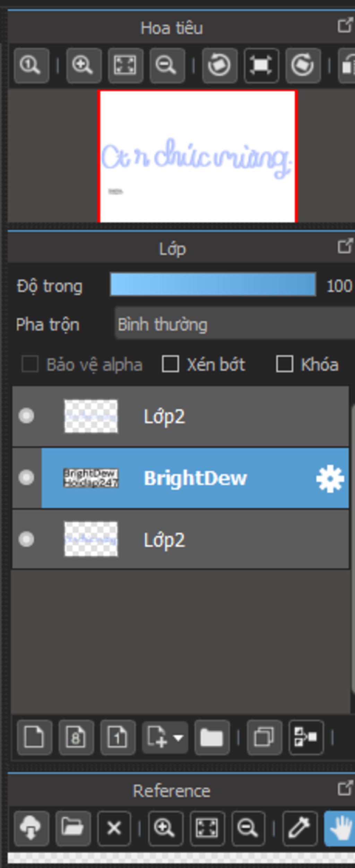This screenshot has height=868, width=355.
Task: Click the Navigator canvas preview thumbnail
Action: [x=197, y=156]
